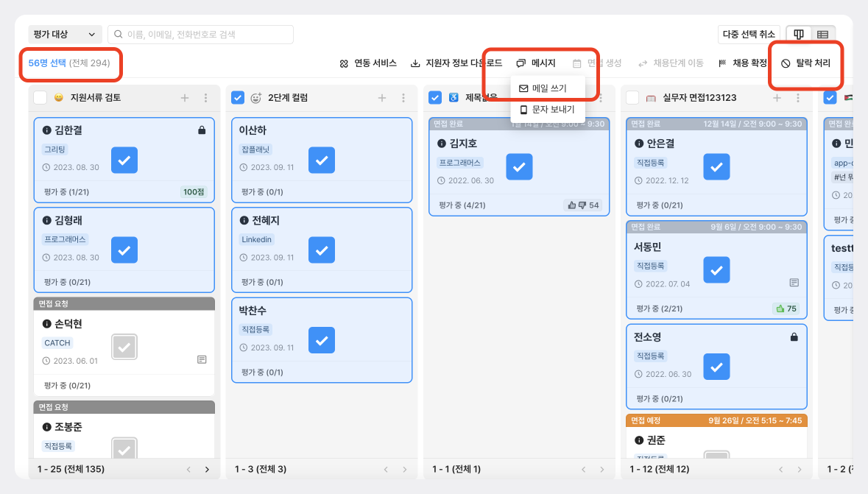Click thumbs score 54 on 김지호 card
868x494 pixels.
[x=584, y=205]
